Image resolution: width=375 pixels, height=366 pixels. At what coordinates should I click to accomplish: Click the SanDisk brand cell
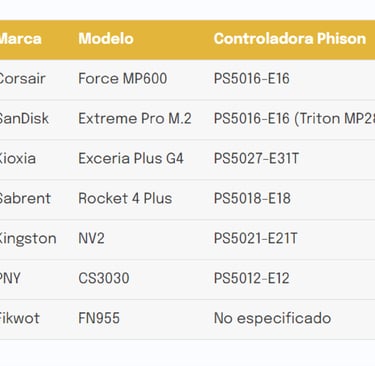[x=24, y=119]
